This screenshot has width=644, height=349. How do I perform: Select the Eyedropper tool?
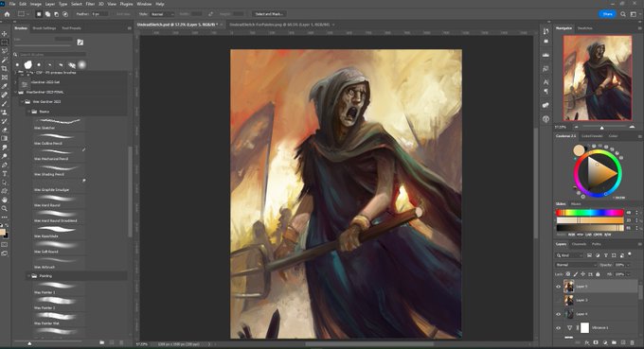[x=5, y=86]
